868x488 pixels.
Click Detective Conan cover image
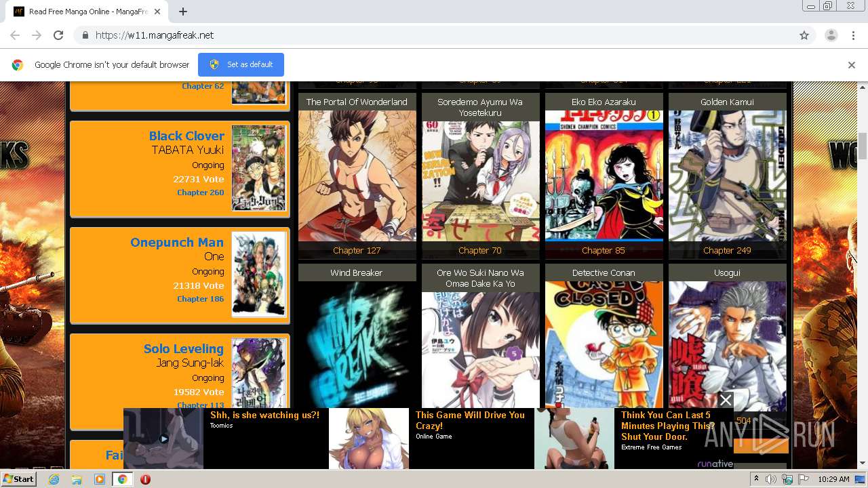[x=604, y=344]
